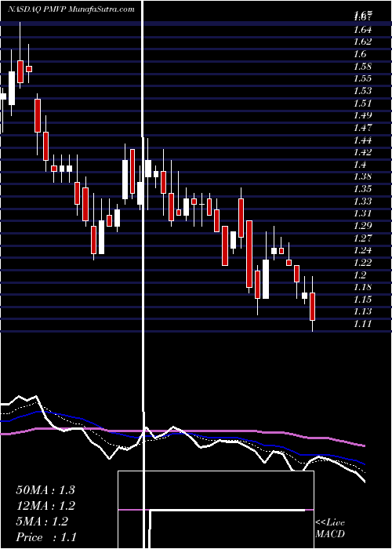This screenshot has height=549, width=392.
Task: Click the 1.18 price axis label
Action: 363,287
